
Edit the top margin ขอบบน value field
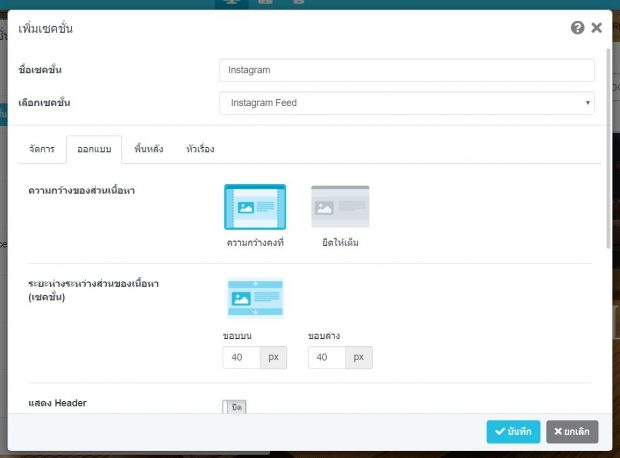pos(241,358)
